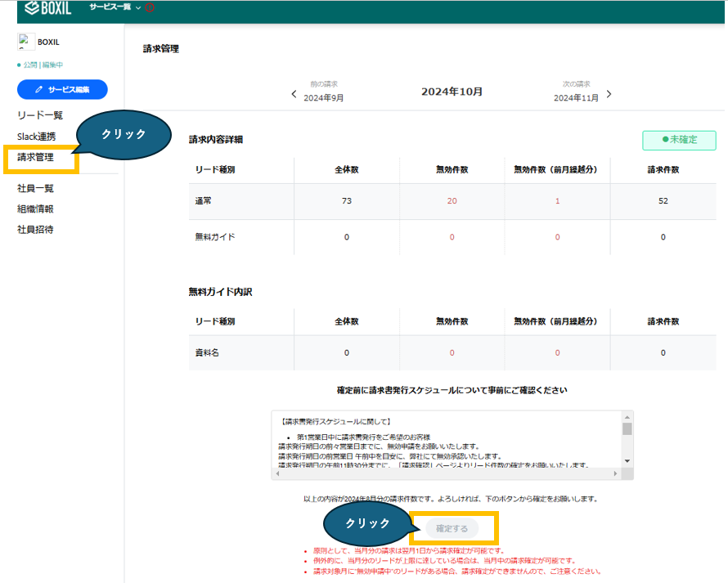Click the 未確定 status badge
The height and width of the screenshot is (583, 728).
pos(679,140)
